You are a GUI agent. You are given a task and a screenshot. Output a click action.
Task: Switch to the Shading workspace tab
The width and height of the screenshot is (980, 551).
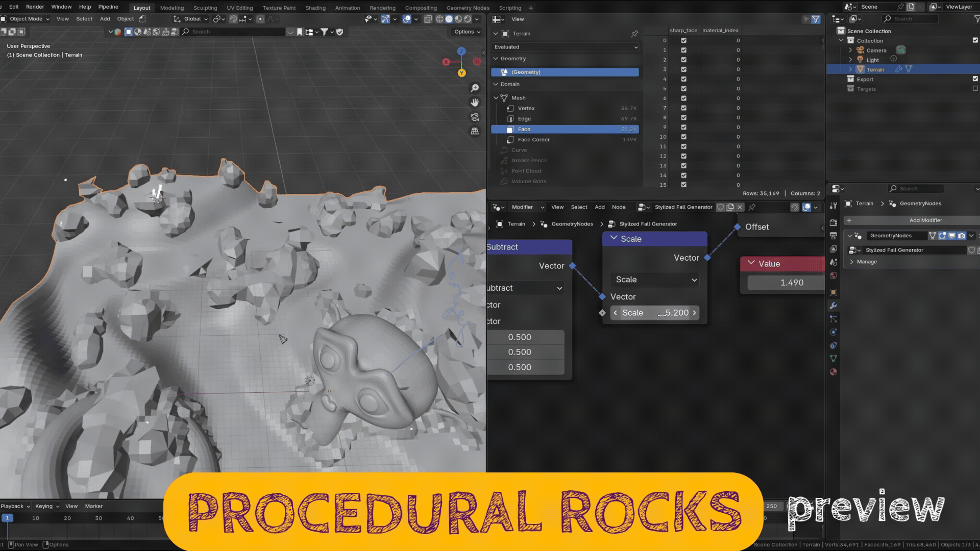[x=315, y=8]
